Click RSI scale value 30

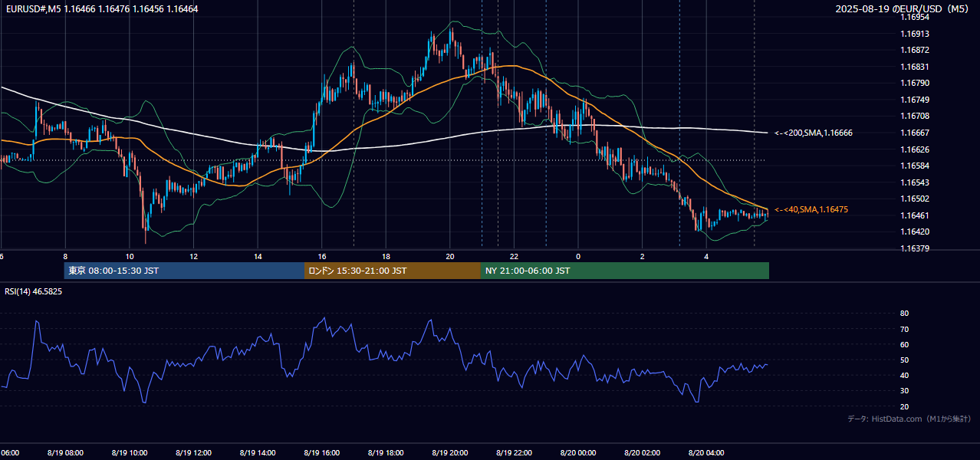[904, 391]
